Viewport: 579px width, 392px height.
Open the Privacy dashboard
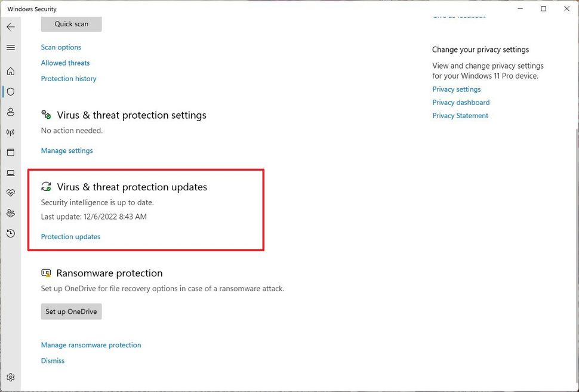point(461,102)
